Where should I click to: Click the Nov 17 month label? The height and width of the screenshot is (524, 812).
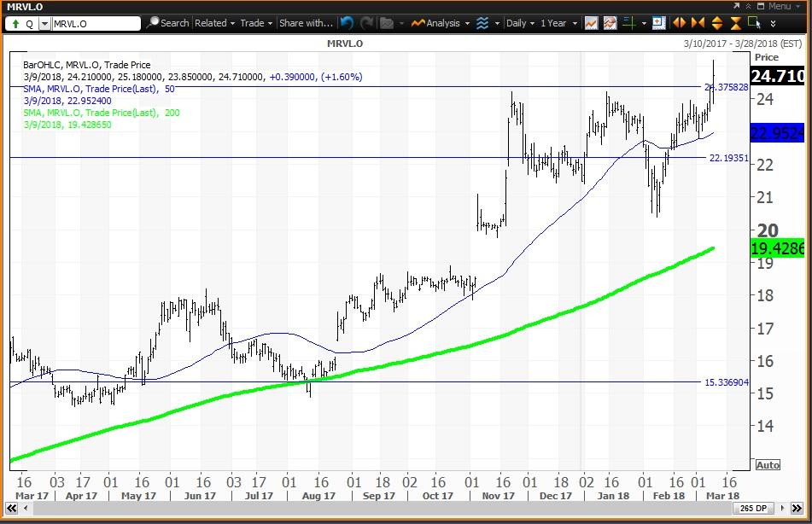pyautogui.click(x=498, y=496)
